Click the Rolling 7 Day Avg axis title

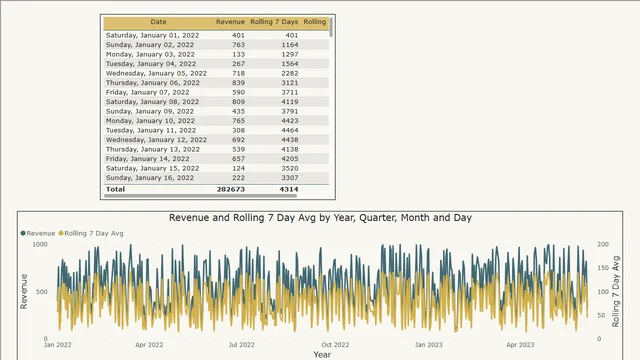(x=616, y=291)
